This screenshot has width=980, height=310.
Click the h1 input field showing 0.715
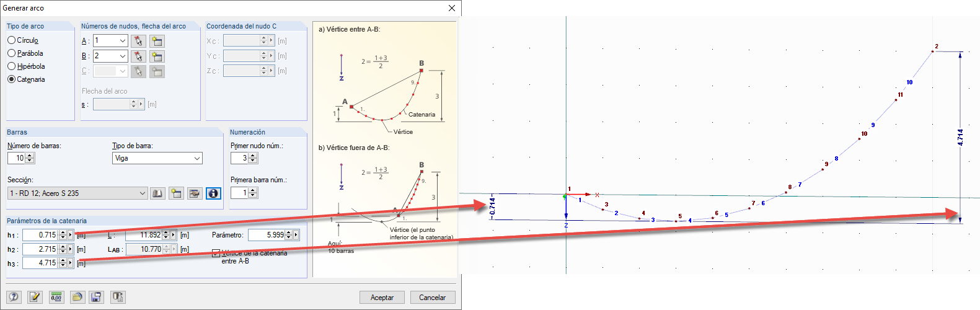coord(41,235)
